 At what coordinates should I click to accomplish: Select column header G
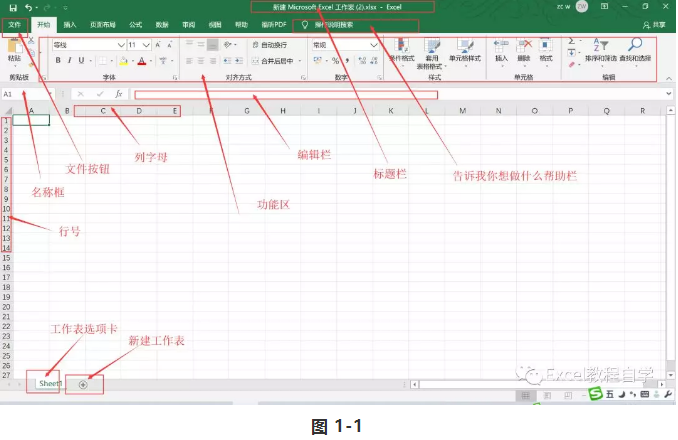tap(247, 111)
